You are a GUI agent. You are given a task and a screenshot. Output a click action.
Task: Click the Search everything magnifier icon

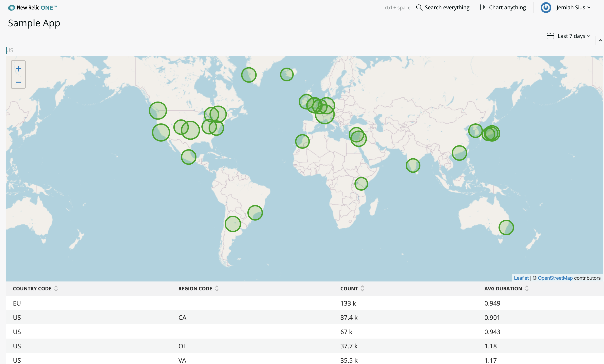coord(419,8)
